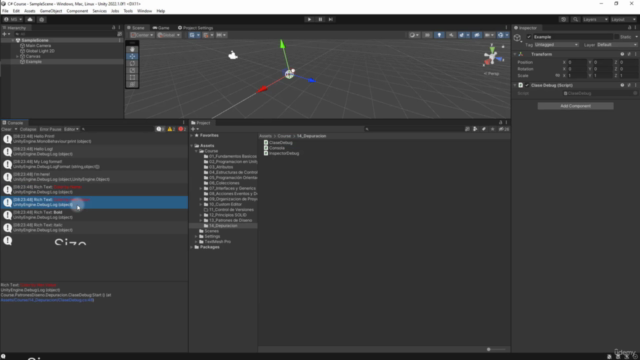The width and height of the screenshot is (640, 360).
Task: Click the Hierarchy search field
Action: (65, 34)
